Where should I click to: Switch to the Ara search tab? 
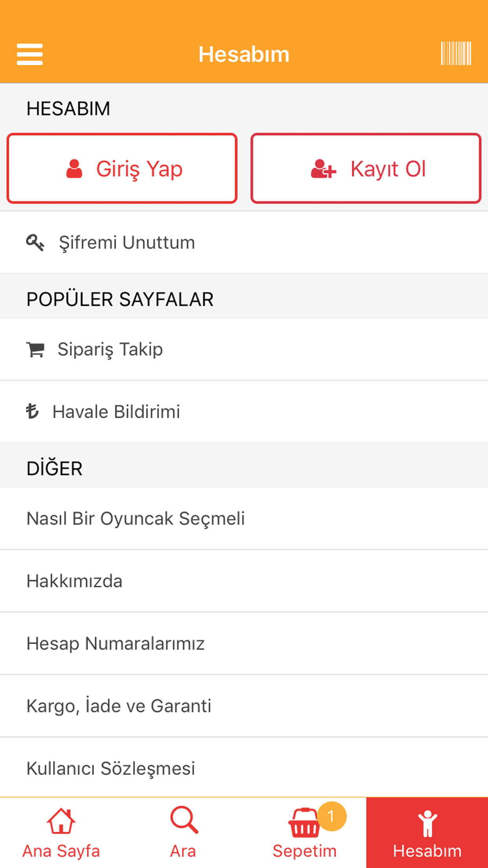click(x=183, y=833)
